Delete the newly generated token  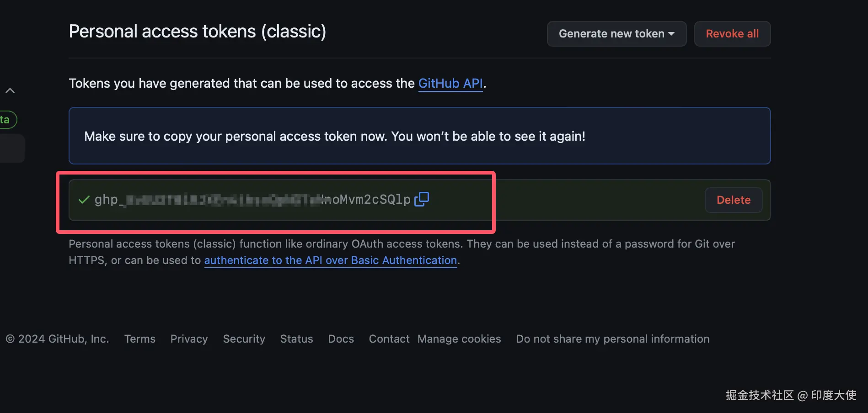[x=733, y=200]
